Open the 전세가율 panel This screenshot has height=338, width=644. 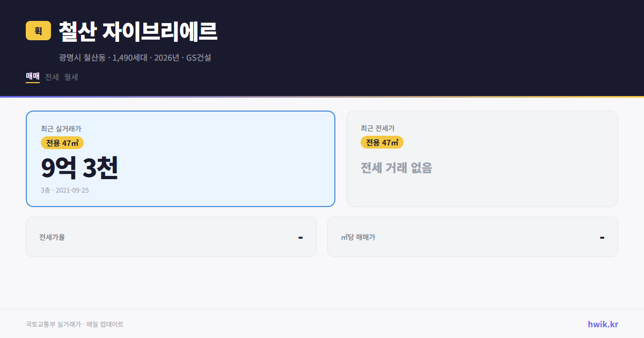click(x=171, y=237)
